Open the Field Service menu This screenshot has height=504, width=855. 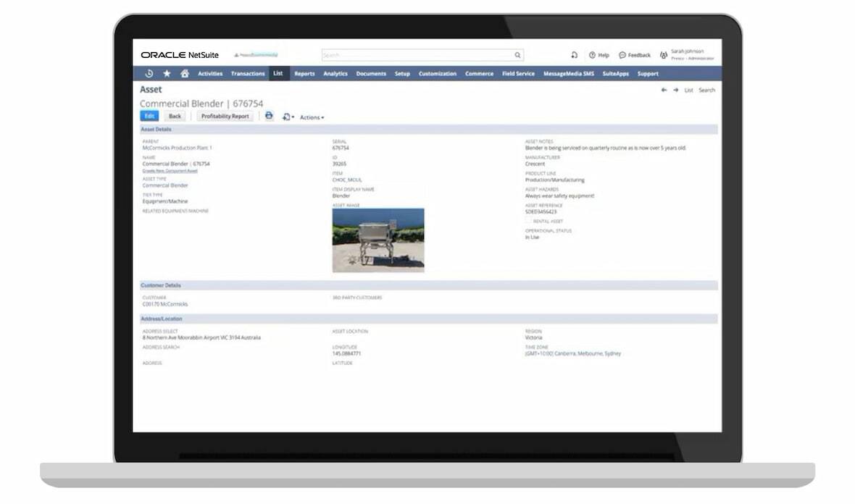[x=518, y=74]
